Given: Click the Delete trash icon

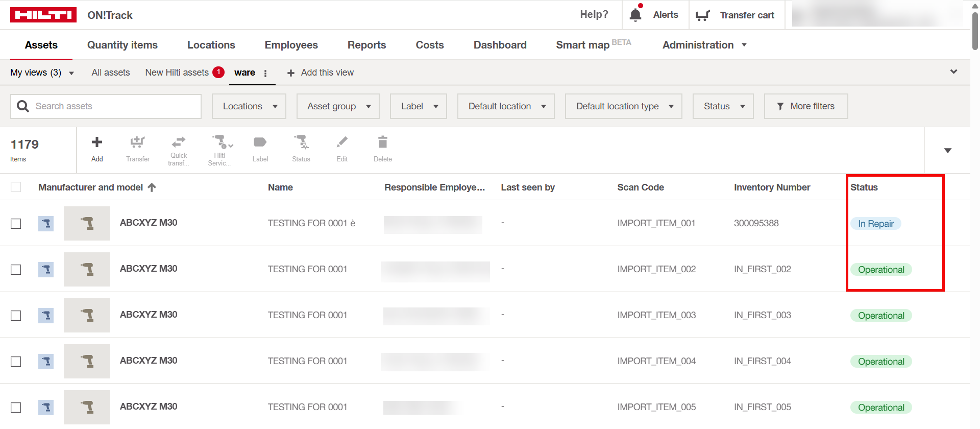Looking at the screenshot, I should tap(382, 142).
